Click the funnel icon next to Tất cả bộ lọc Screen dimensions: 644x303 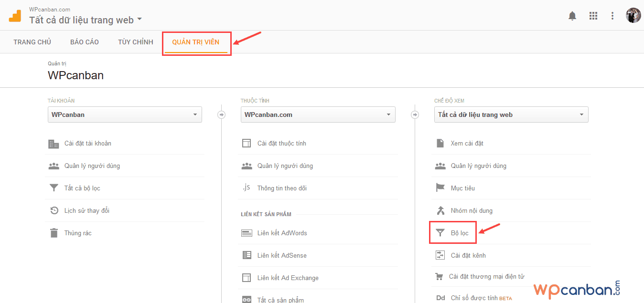click(x=54, y=188)
